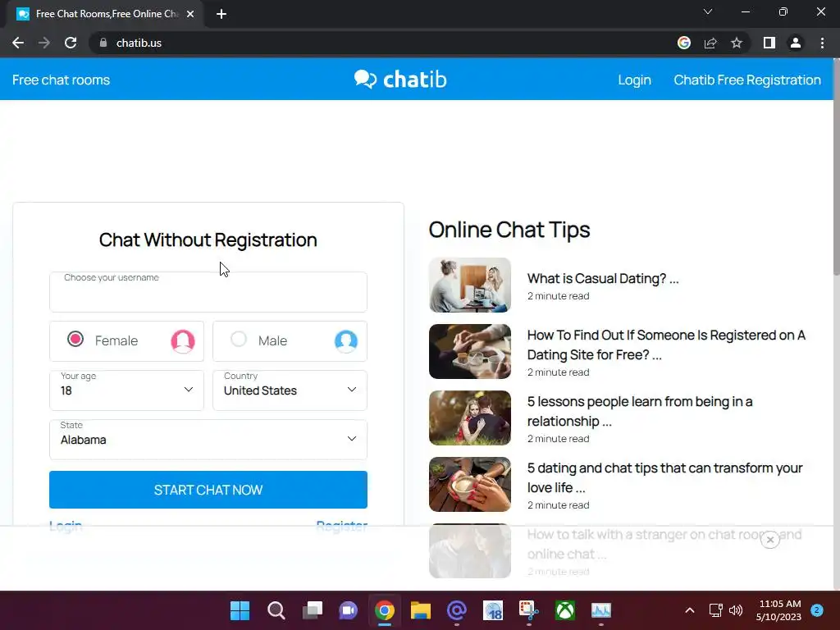This screenshot has width=840, height=630.
Task: Open the Chat app on taskbar
Action: point(348,610)
